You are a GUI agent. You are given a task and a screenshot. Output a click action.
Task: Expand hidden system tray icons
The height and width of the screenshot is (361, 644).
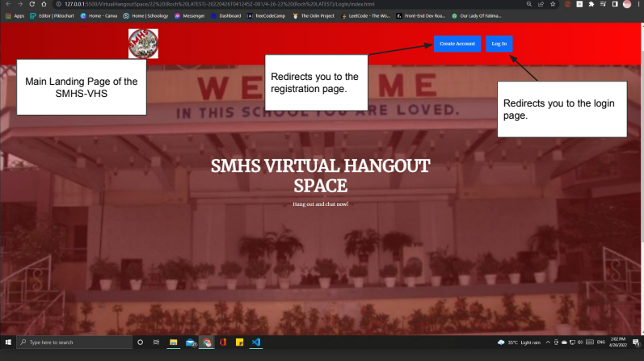[x=549, y=342]
